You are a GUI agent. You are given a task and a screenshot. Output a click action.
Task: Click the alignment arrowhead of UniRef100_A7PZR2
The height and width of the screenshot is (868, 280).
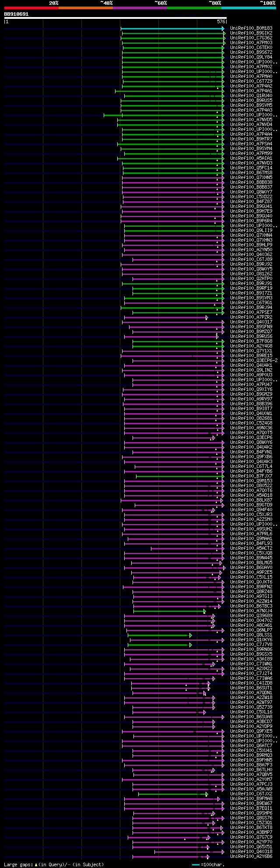click(x=207, y=317)
